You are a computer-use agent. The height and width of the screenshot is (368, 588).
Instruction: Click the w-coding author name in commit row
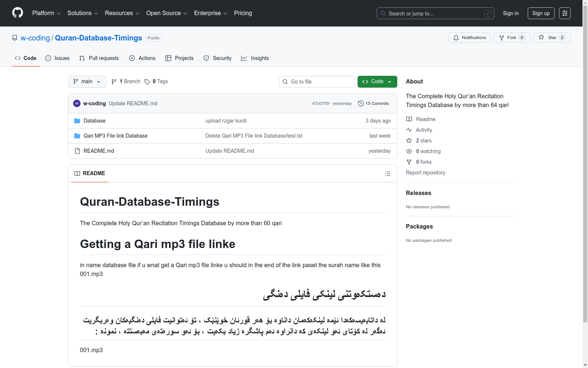coord(94,103)
